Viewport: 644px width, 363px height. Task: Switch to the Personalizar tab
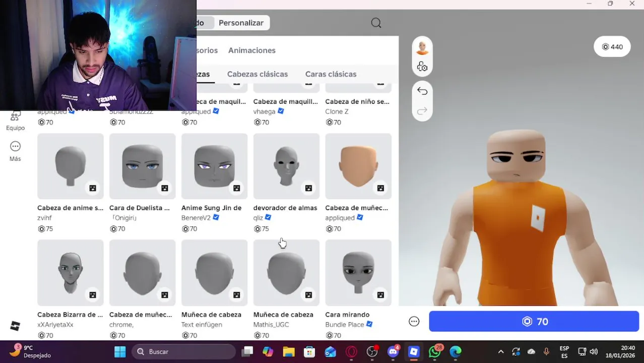[x=241, y=23]
